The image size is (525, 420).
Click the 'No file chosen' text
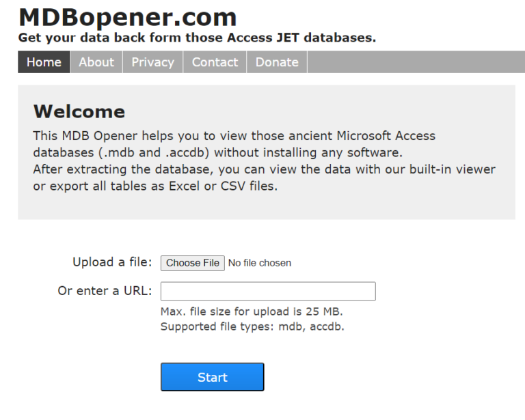click(x=260, y=263)
